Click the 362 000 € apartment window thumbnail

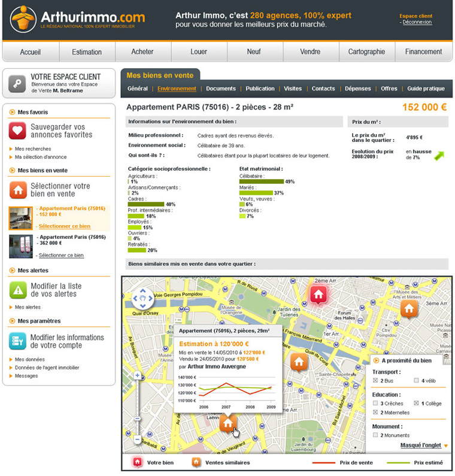pyautogui.click(x=20, y=247)
